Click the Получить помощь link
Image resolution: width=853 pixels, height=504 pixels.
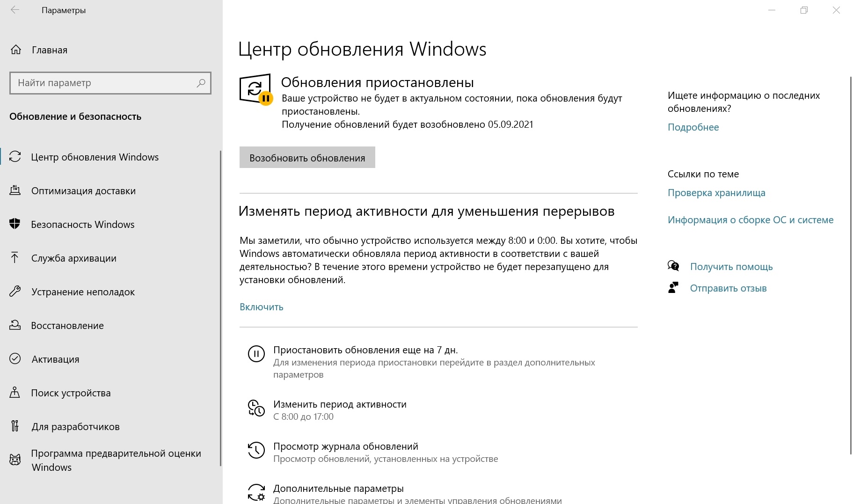pyautogui.click(x=731, y=267)
